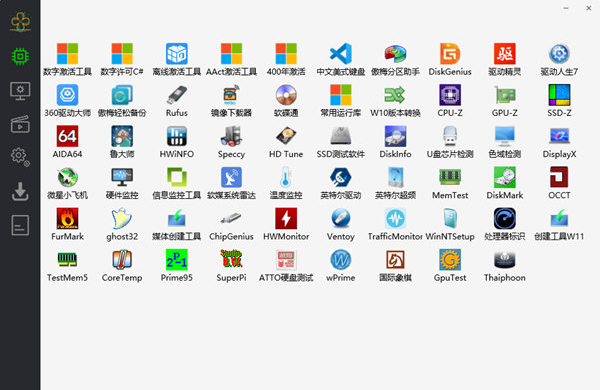Open W10版本转换
The width and height of the screenshot is (603, 390).
[395, 100]
